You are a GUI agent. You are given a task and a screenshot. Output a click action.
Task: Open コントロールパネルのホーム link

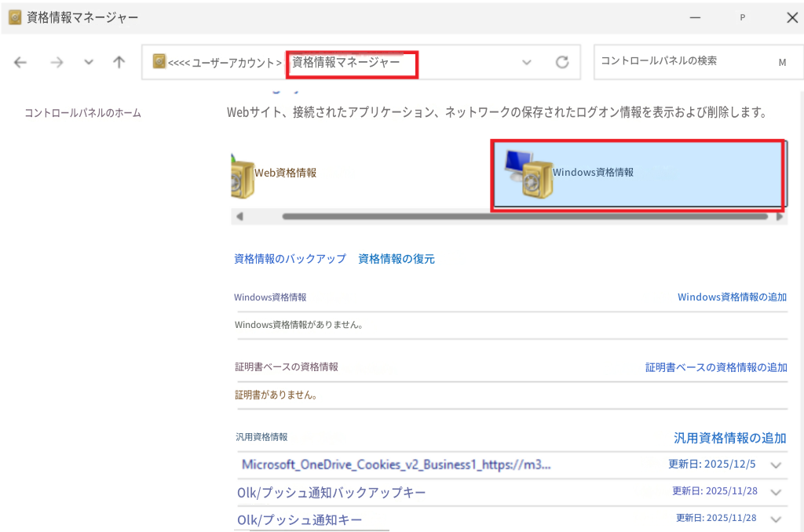point(82,113)
